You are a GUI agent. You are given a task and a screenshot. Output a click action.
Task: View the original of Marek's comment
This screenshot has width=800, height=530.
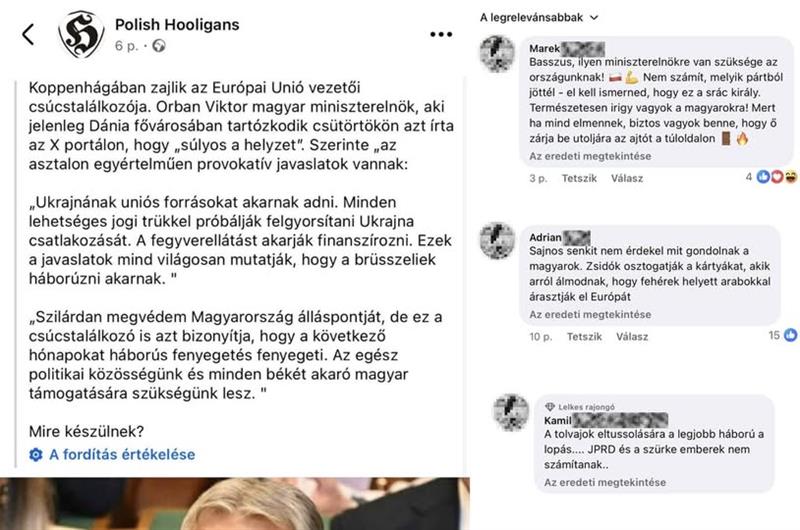coord(590,156)
